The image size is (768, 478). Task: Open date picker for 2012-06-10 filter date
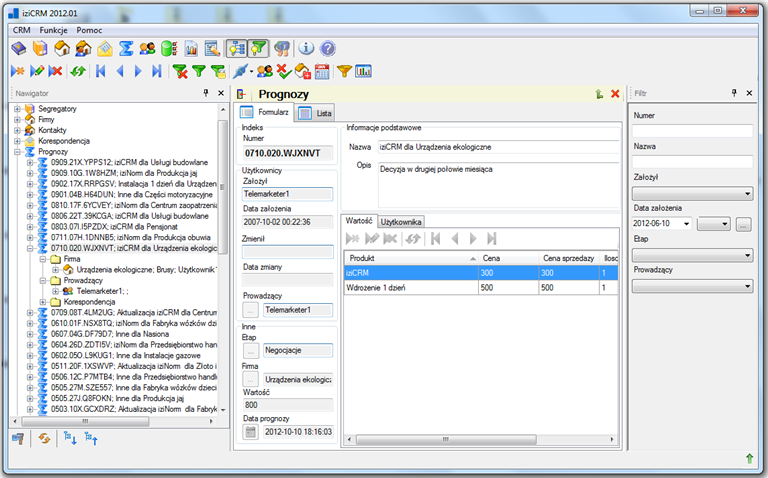pos(686,224)
